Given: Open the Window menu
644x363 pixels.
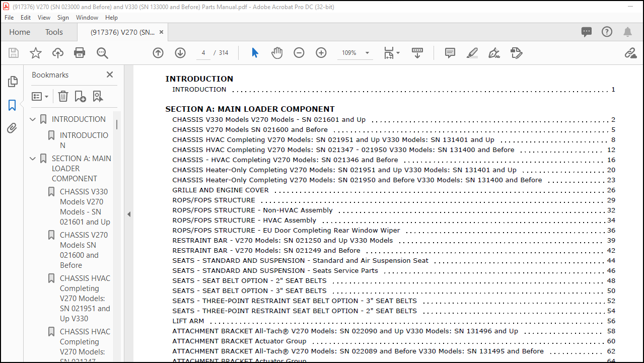Looking at the screenshot, I should click(x=87, y=17).
